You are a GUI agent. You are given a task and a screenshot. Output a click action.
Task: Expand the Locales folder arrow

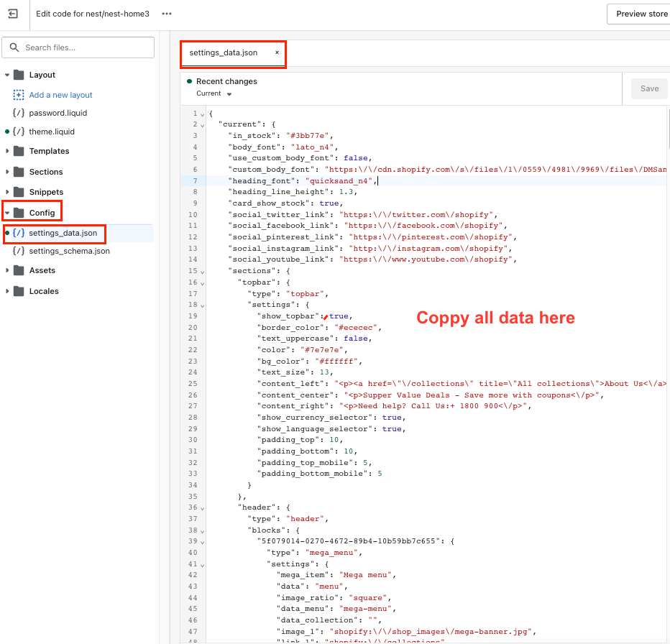pyautogui.click(x=7, y=291)
